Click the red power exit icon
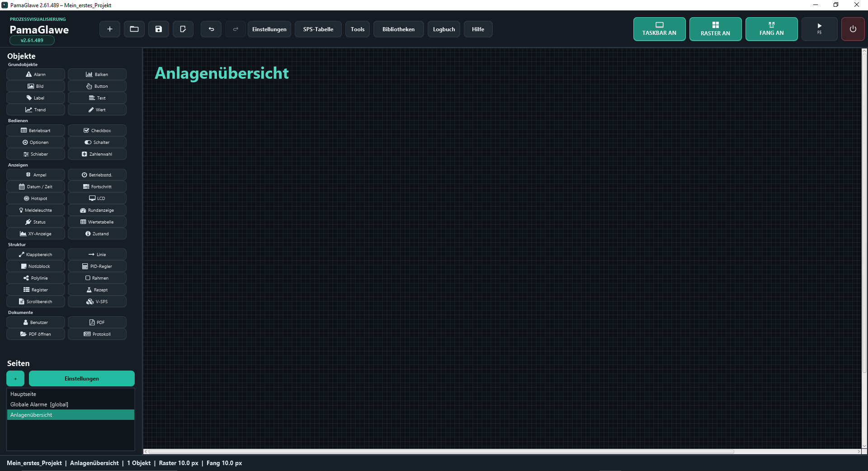This screenshot has width=868, height=471. 853,29
